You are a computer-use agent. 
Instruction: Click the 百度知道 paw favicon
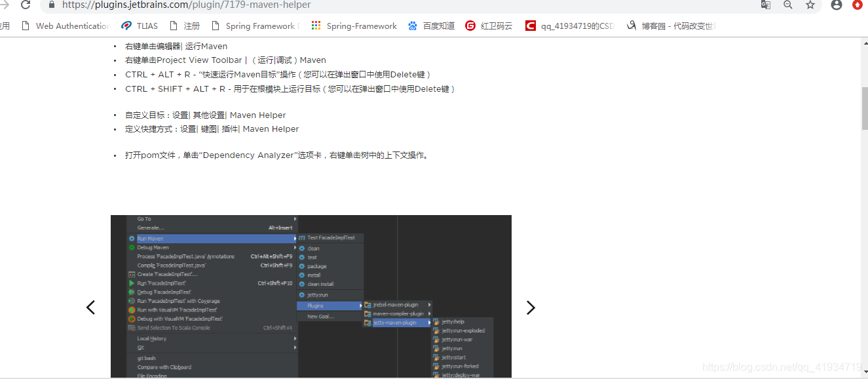[413, 26]
